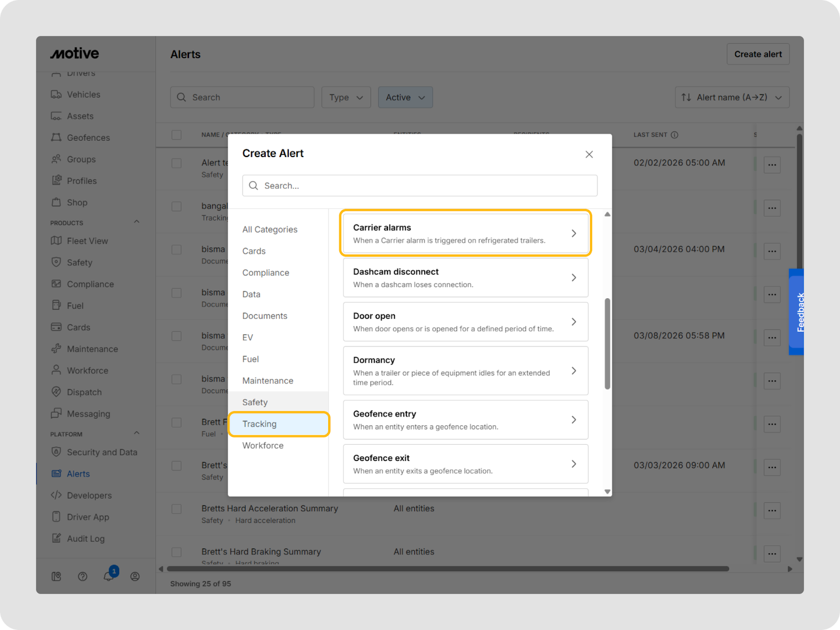Open the user account profile icon
Screen dimensions: 840x630
coord(135,576)
